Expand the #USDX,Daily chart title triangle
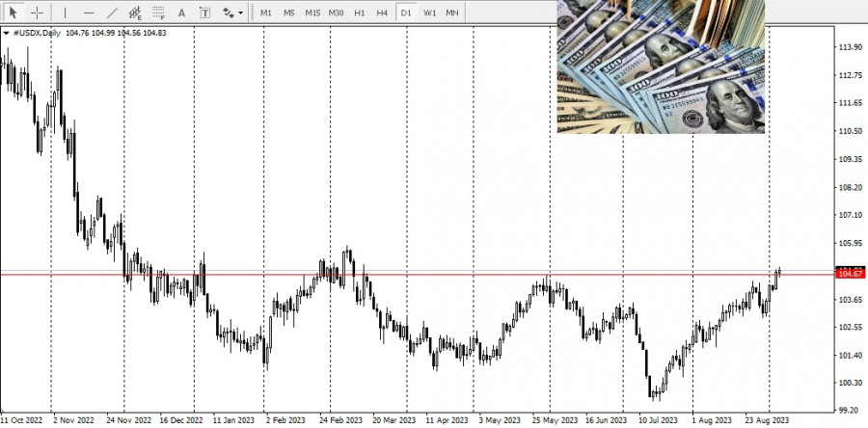868x428 pixels. 6,33
